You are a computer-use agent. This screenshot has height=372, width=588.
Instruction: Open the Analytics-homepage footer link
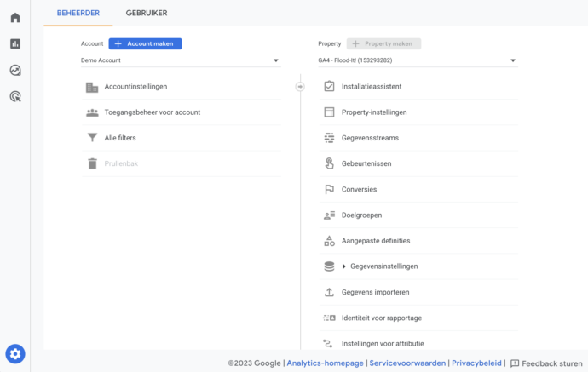click(x=326, y=363)
